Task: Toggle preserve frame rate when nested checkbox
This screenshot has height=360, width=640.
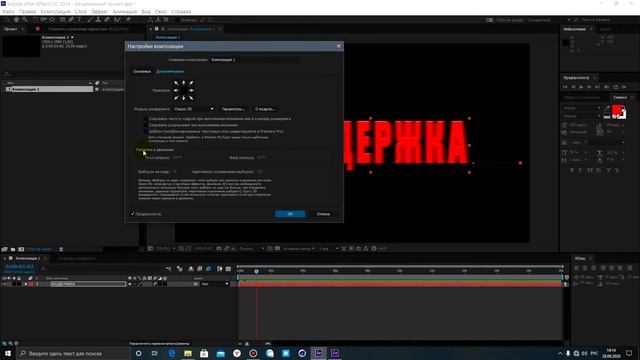Action: pyautogui.click(x=146, y=119)
